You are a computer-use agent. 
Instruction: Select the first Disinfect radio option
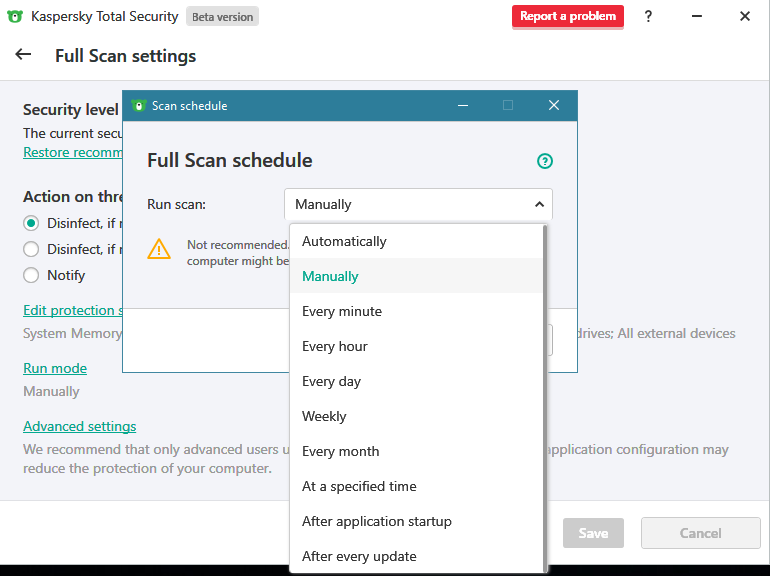tap(31, 223)
